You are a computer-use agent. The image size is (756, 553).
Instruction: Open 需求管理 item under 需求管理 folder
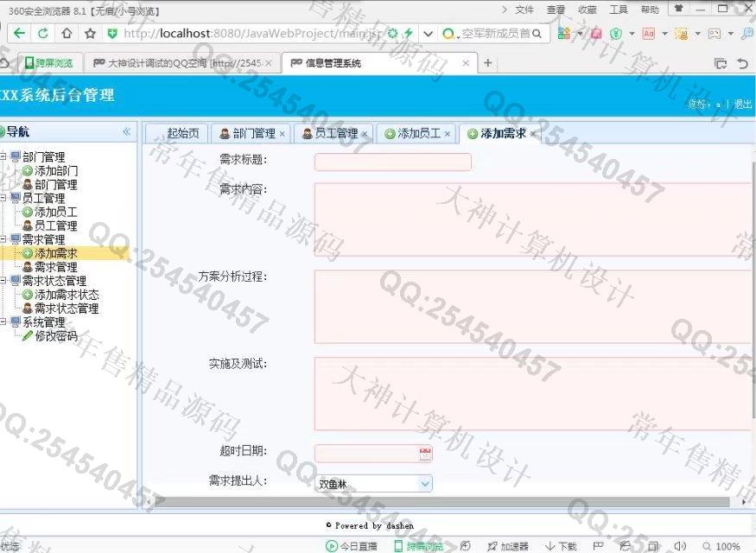point(55,267)
